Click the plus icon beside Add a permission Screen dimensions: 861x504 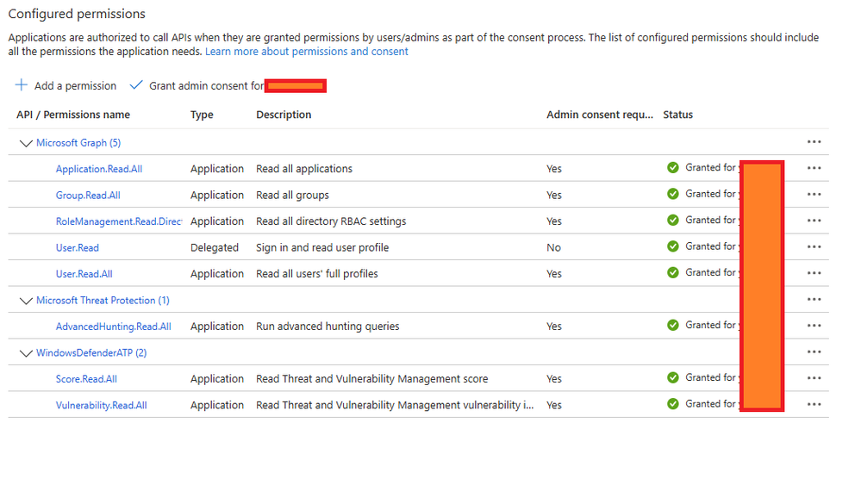(21, 85)
